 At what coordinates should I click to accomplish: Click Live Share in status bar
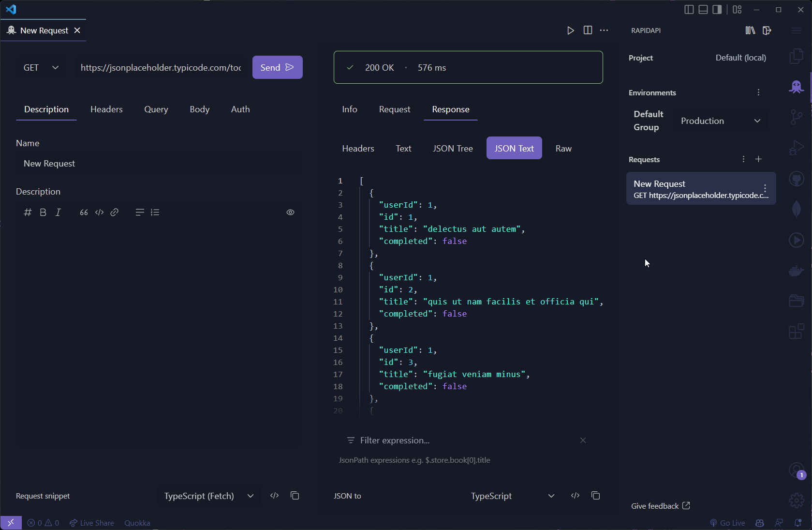click(x=92, y=523)
